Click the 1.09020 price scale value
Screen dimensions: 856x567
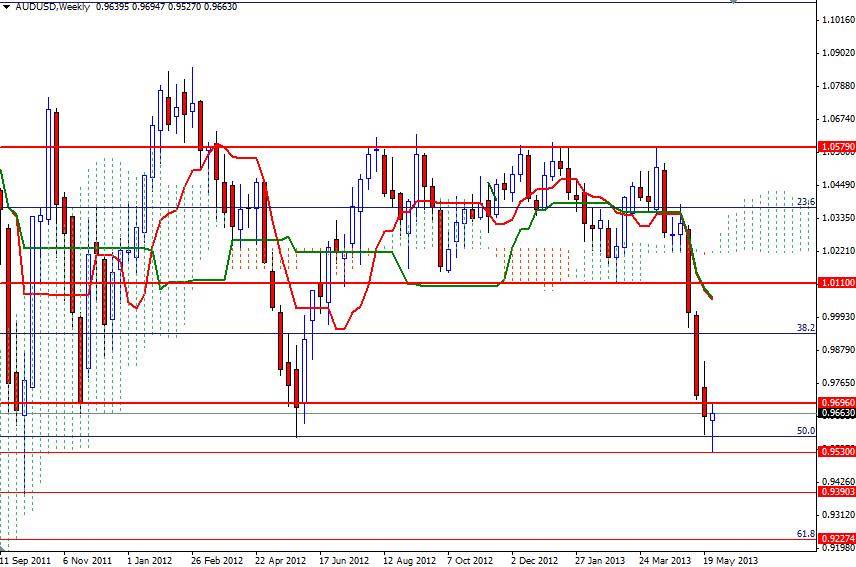[x=838, y=52]
